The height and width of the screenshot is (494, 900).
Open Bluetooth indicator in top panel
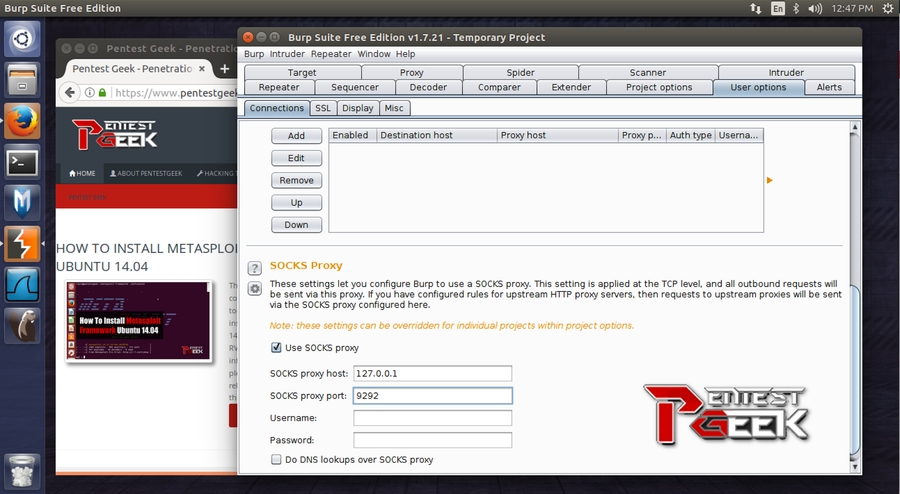click(796, 8)
